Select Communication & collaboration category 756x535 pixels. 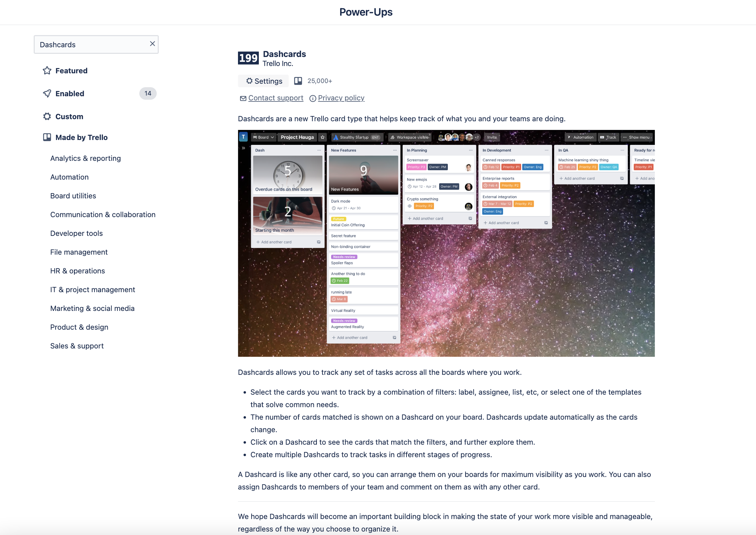[103, 215]
